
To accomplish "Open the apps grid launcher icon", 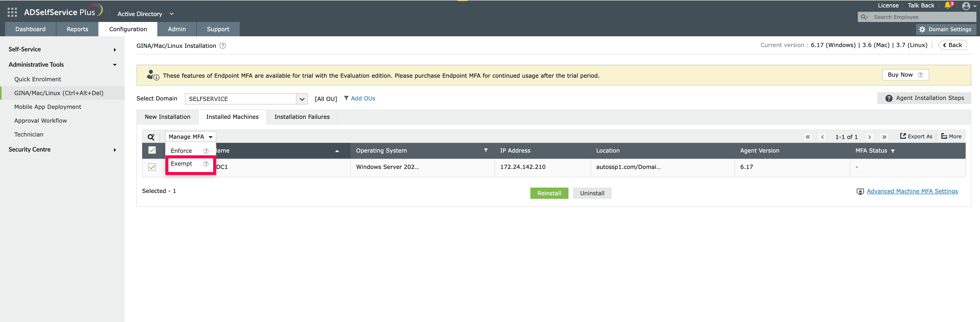I will pyautogui.click(x=12, y=13).
